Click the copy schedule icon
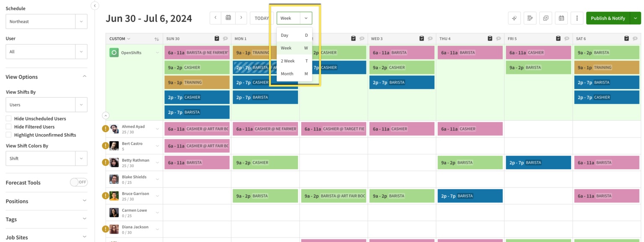644x242 pixels. pyautogui.click(x=545, y=18)
